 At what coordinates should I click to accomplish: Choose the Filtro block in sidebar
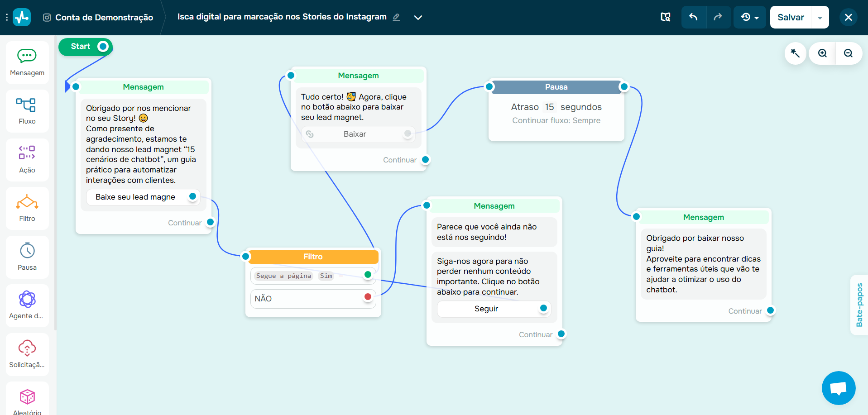[27, 208]
